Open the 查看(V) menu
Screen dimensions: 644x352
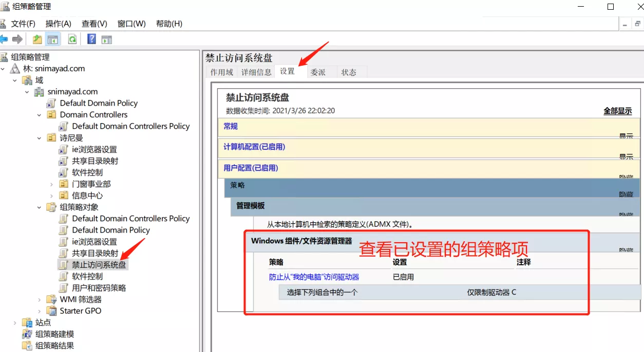94,24
